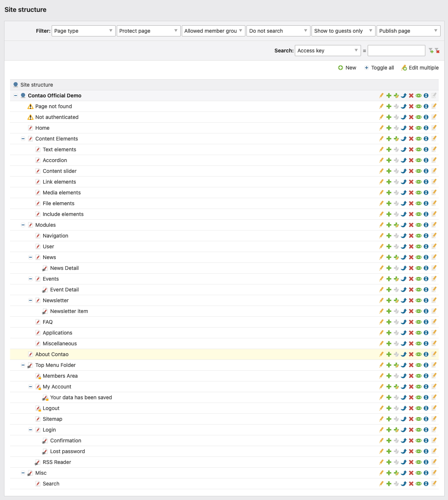Open the Protect page filter dropdown
448x500 pixels.
click(x=149, y=31)
